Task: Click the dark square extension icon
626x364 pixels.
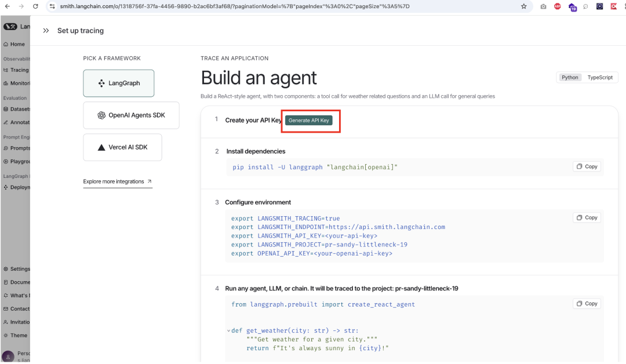Action: click(600, 6)
